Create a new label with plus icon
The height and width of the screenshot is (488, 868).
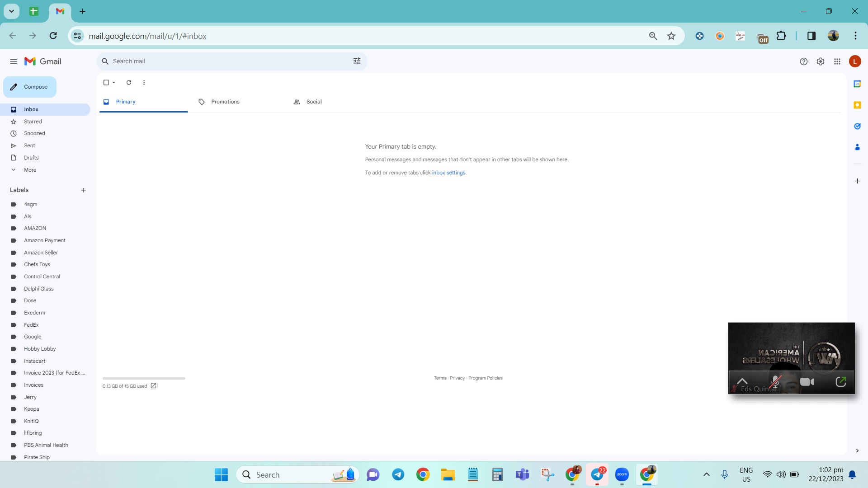pos(84,190)
